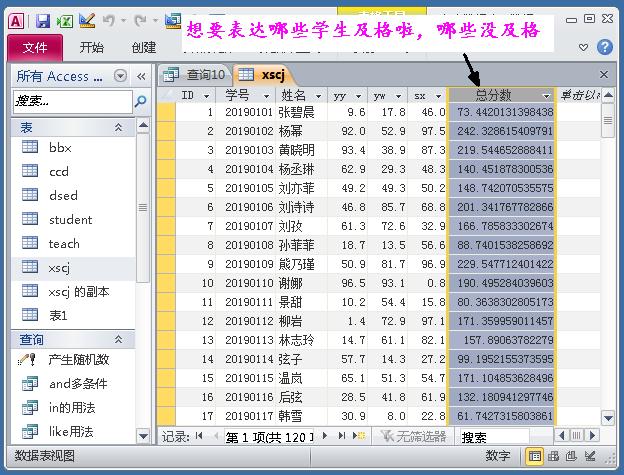The height and width of the screenshot is (475, 624).
Task: Click the current record number box
Action: 269,437
